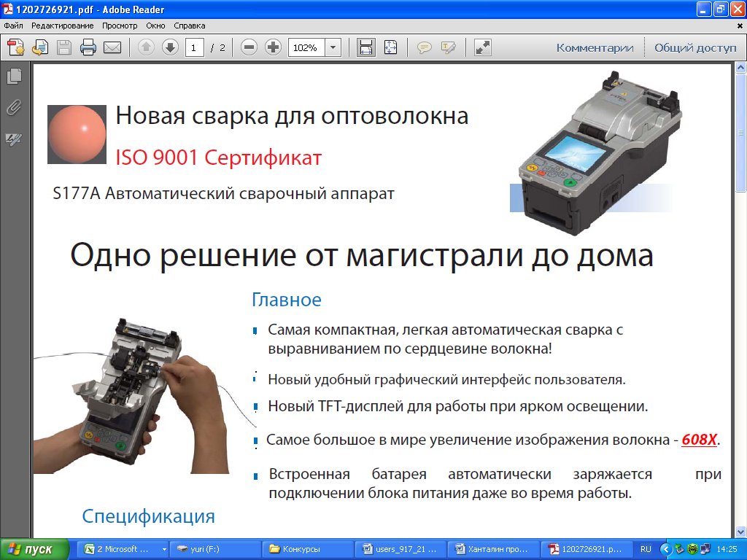Expand the Microsoft taskbar group dropdown
The width and height of the screenshot is (747, 560).
[164, 549]
